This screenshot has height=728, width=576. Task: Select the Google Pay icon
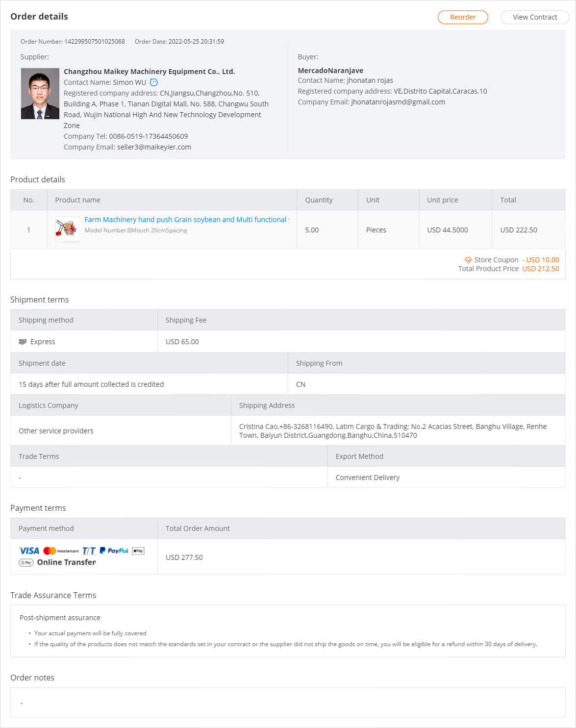point(26,562)
